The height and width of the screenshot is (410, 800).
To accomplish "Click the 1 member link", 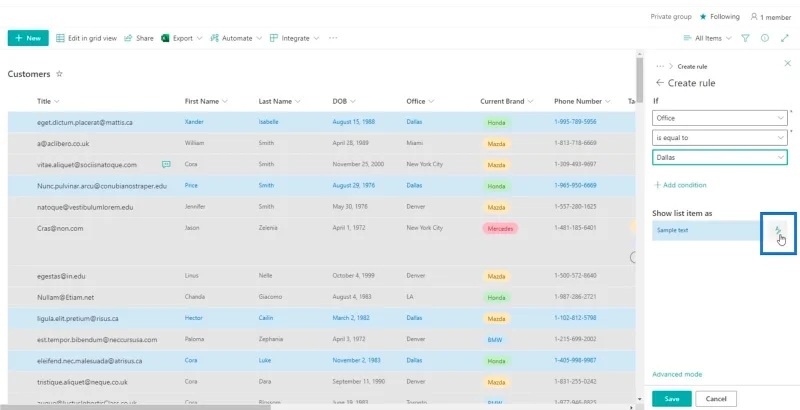I will point(770,17).
